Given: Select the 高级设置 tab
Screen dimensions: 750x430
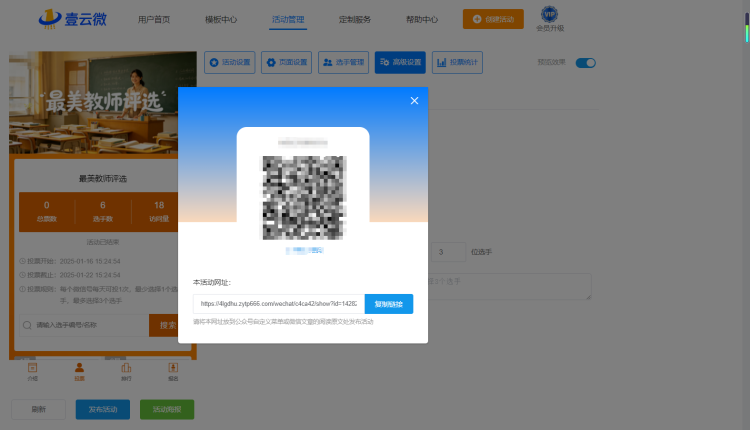Looking at the screenshot, I should click(400, 62).
